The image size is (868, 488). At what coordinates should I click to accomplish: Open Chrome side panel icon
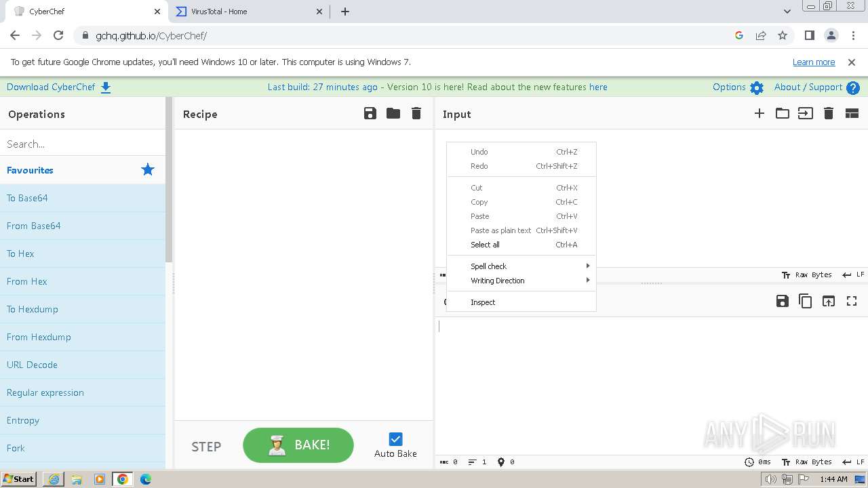(x=809, y=35)
